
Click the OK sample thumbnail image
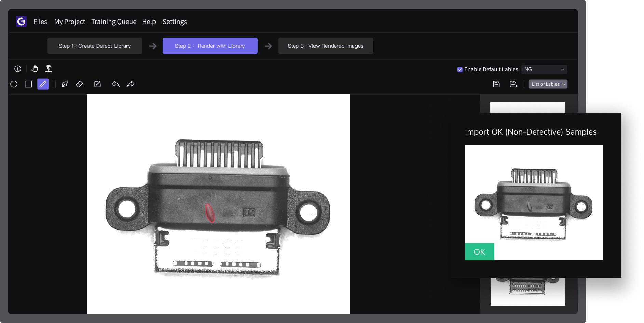534,202
